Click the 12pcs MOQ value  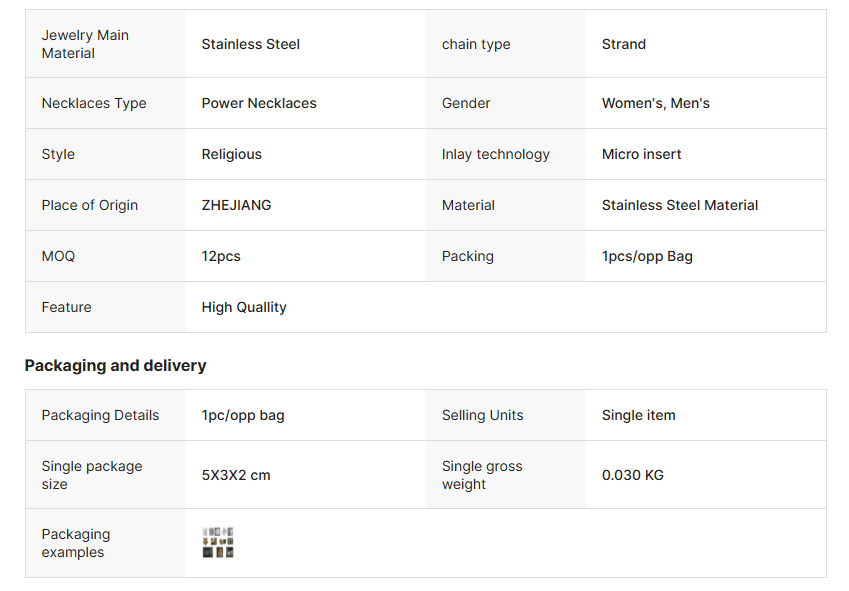point(221,256)
